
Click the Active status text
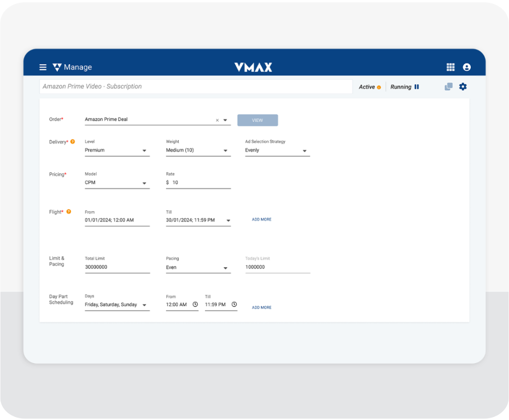point(367,87)
